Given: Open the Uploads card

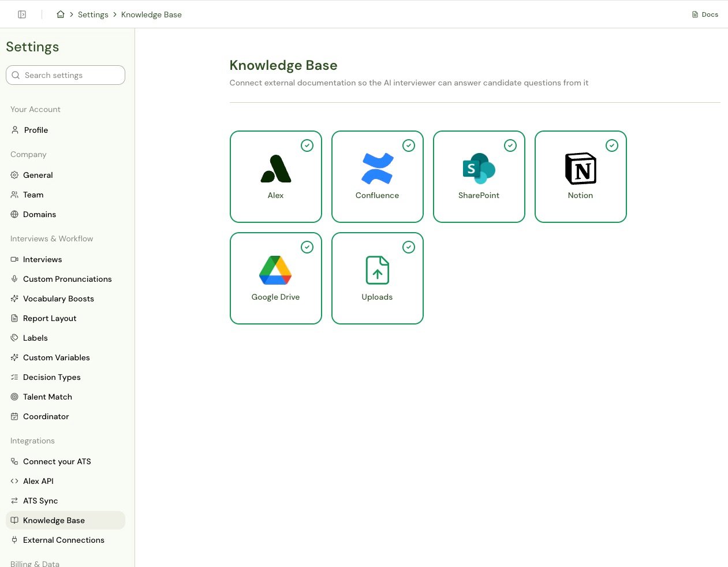Looking at the screenshot, I should [x=378, y=278].
